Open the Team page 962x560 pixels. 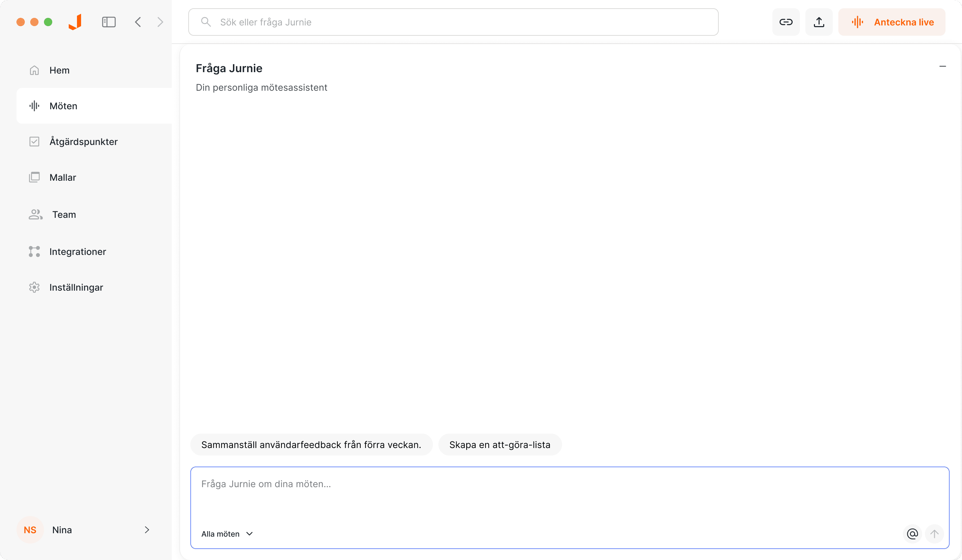coord(64,214)
